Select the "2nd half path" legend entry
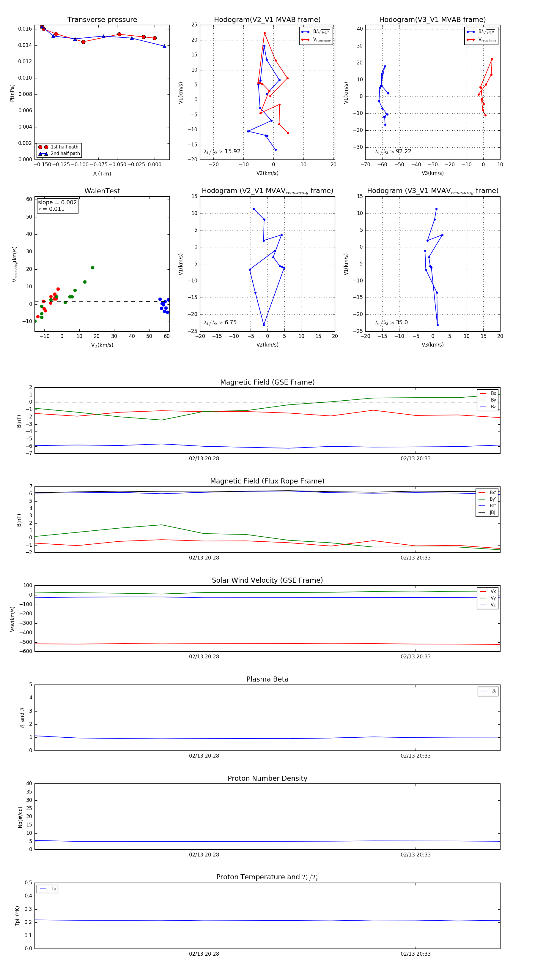 click(x=59, y=154)
